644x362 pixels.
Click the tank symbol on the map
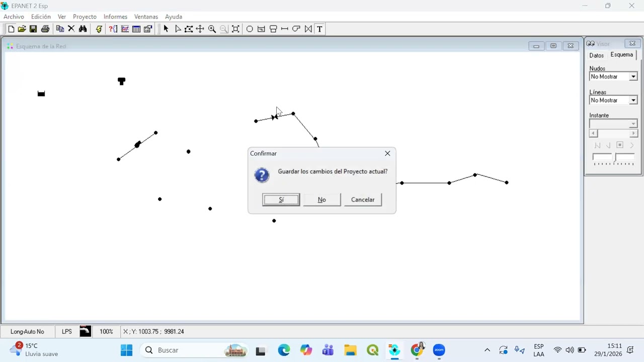(x=121, y=81)
